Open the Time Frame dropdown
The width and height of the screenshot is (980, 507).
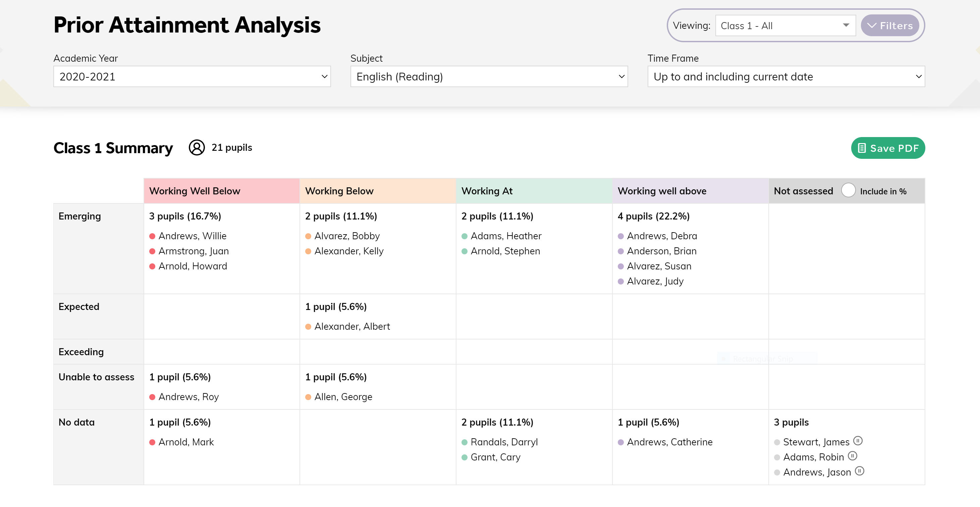pyautogui.click(x=786, y=76)
